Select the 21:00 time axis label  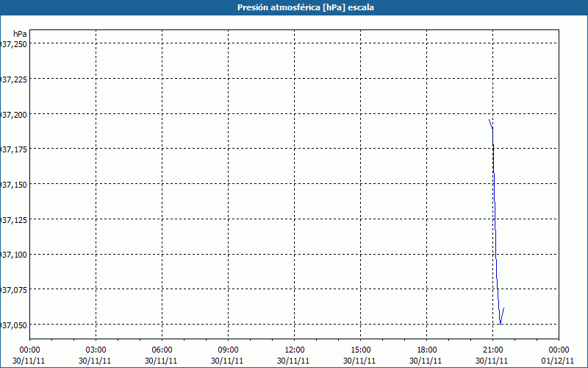click(x=492, y=350)
